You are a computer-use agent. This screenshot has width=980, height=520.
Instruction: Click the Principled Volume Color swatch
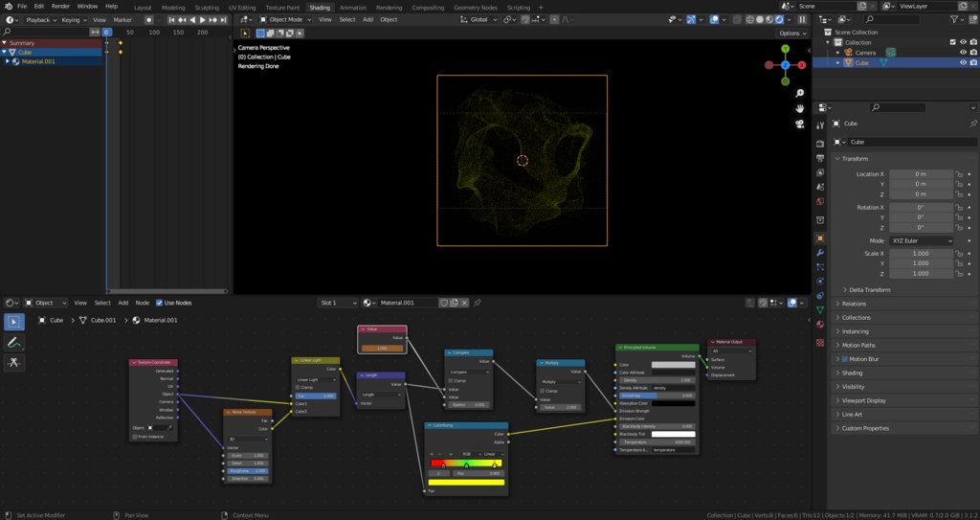click(673, 365)
